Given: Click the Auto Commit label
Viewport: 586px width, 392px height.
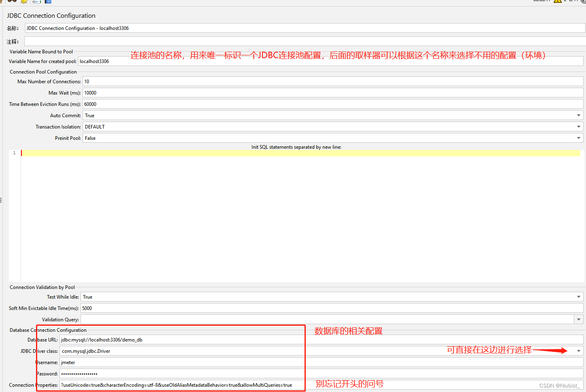Looking at the screenshot, I should [66, 116].
